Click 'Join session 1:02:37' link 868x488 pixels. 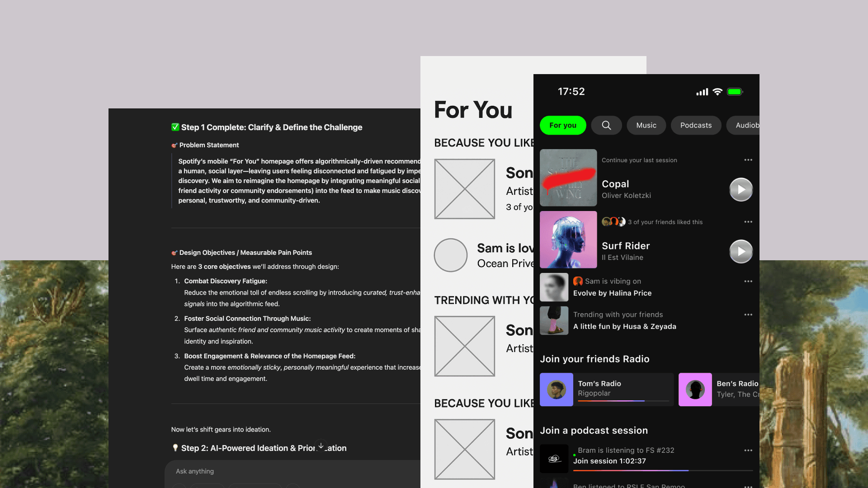click(609, 461)
